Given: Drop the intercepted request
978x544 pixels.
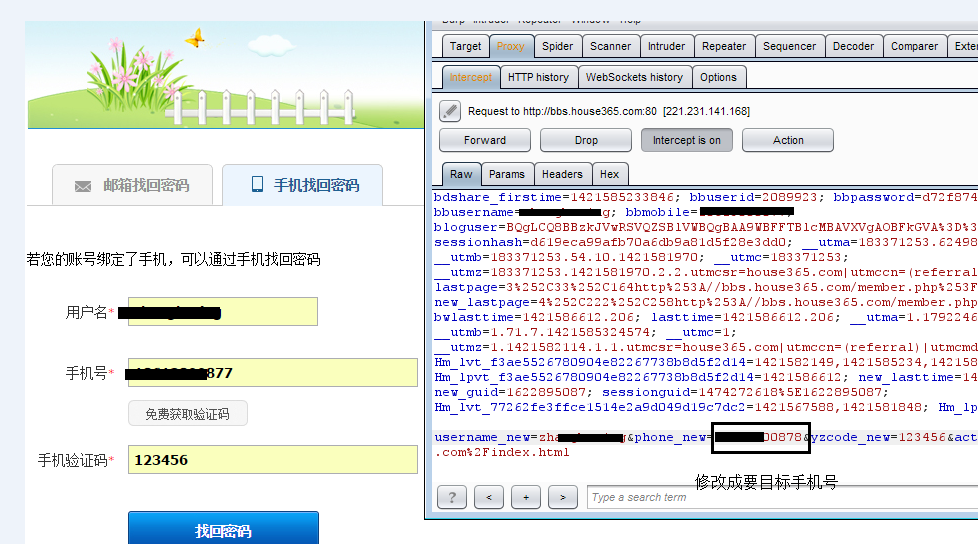Looking at the screenshot, I should point(586,140).
